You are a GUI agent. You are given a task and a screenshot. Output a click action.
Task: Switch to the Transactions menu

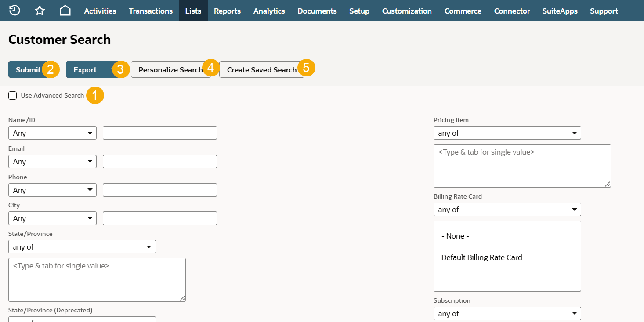pos(151,11)
